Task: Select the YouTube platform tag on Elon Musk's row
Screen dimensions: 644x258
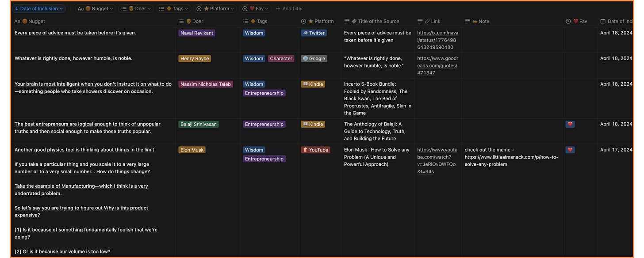Action: pos(315,150)
